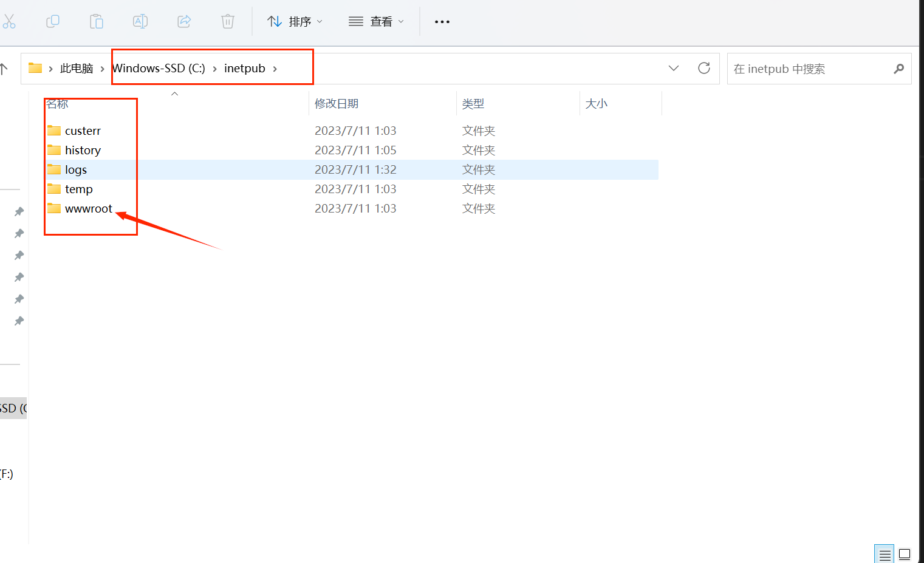Click the logs folder icon

click(54, 169)
